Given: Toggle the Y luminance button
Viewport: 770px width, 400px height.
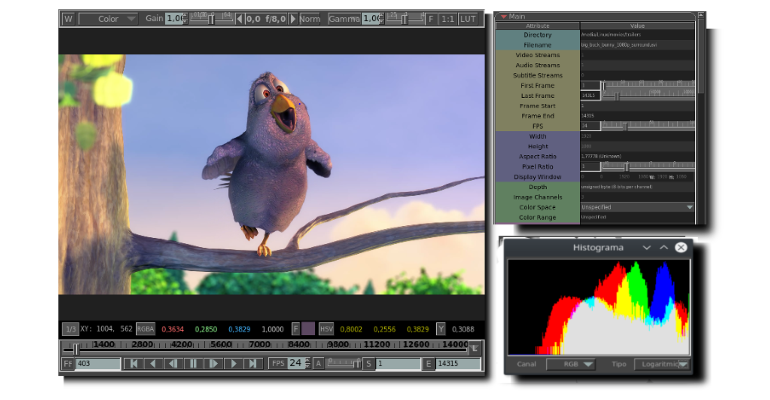Looking at the screenshot, I should [x=440, y=329].
